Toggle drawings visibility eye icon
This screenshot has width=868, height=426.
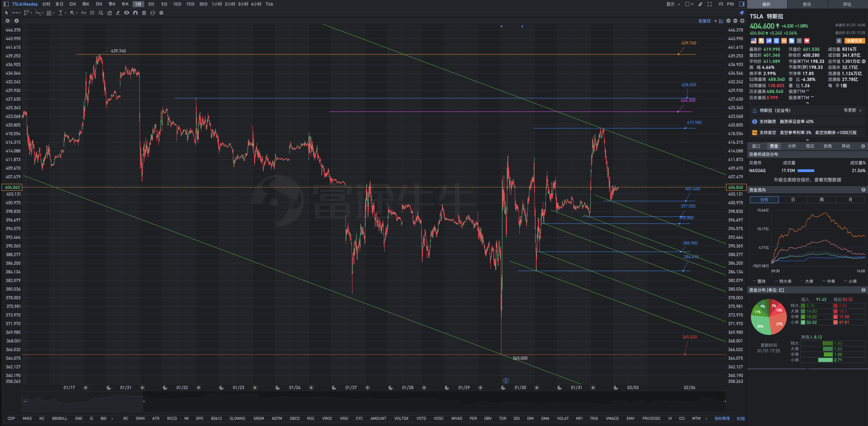point(126,13)
